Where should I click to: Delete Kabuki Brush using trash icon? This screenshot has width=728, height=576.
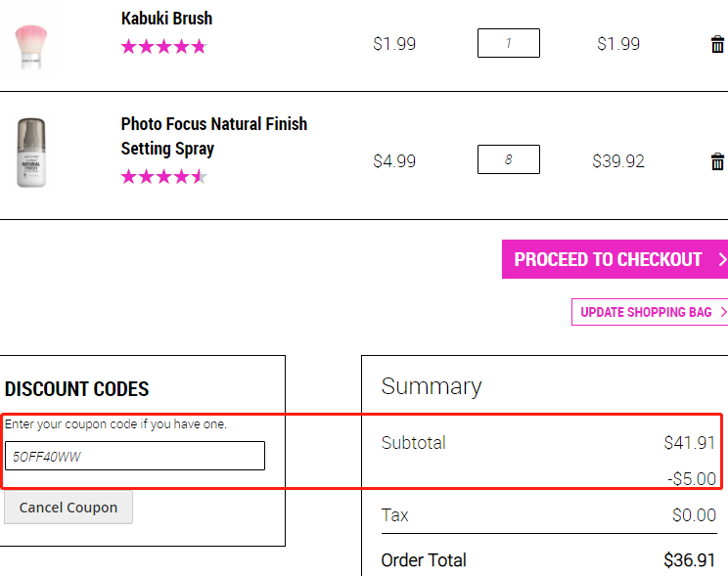coord(717,44)
